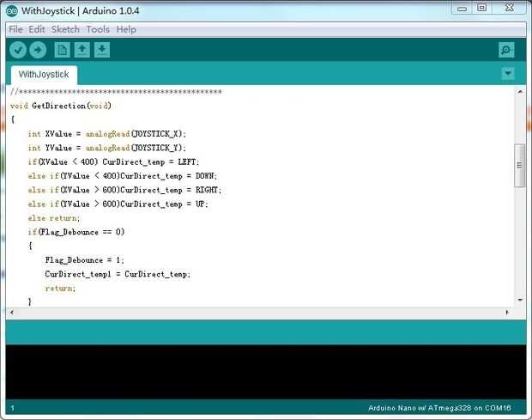Screen dimensions: 532x420
Task: Click the horizontal scroll right arrow
Action: coord(508,313)
